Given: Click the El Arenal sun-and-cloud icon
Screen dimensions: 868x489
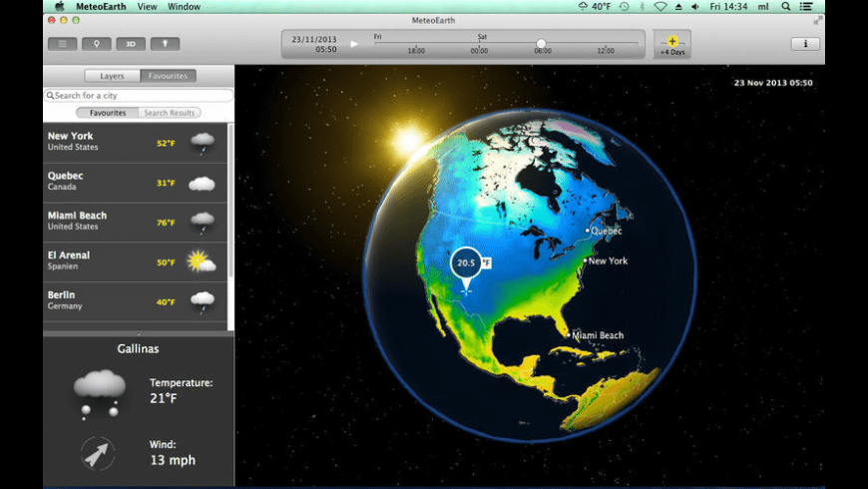Looking at the screenshot, I should [201, 261].
